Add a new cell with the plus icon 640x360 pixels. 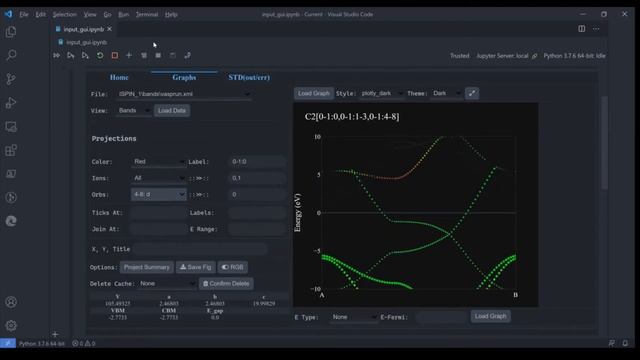tap(129, 55)
